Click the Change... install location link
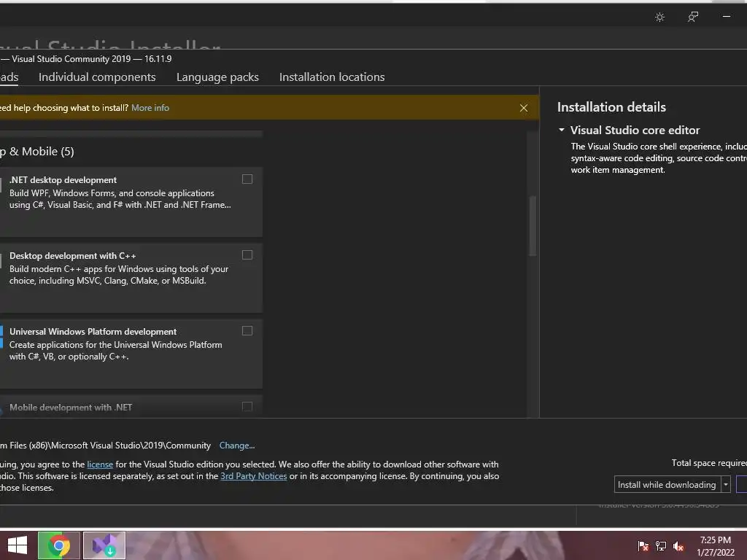This screenshot has height=560, width=747. [237, 446]
